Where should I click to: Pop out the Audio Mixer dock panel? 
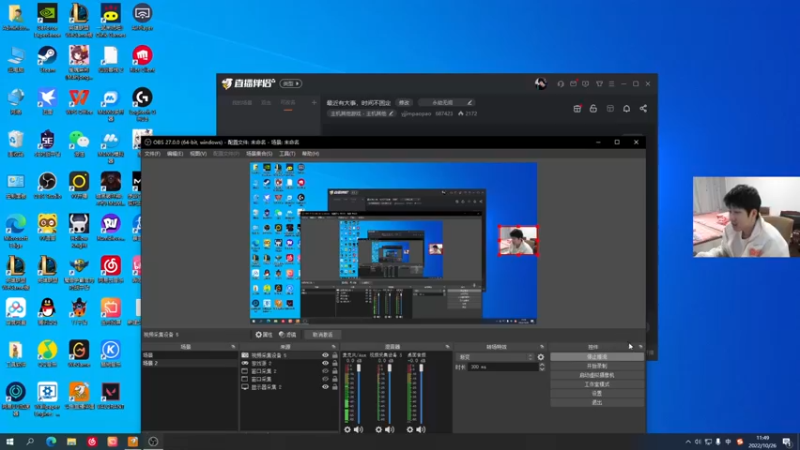(x=447, y=347)
